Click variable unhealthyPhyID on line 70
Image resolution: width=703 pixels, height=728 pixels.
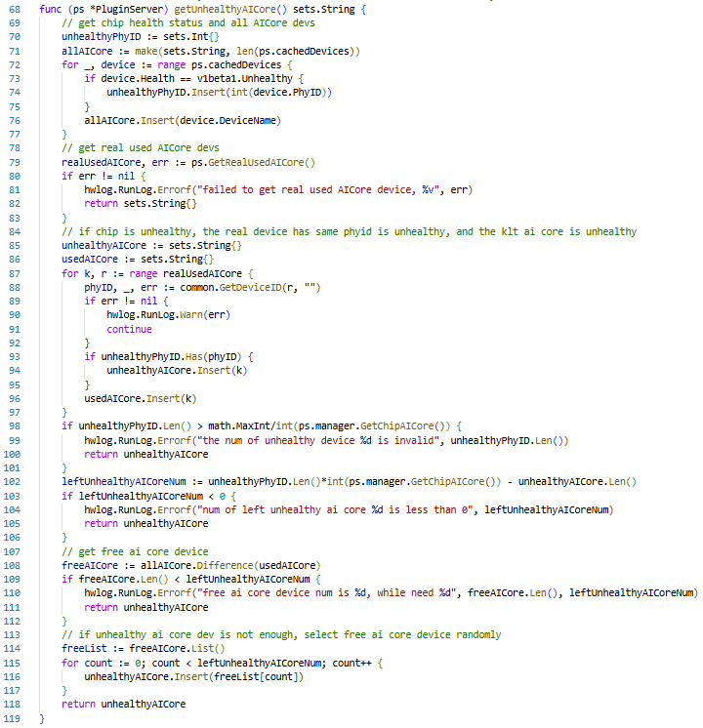coord(102,37)
